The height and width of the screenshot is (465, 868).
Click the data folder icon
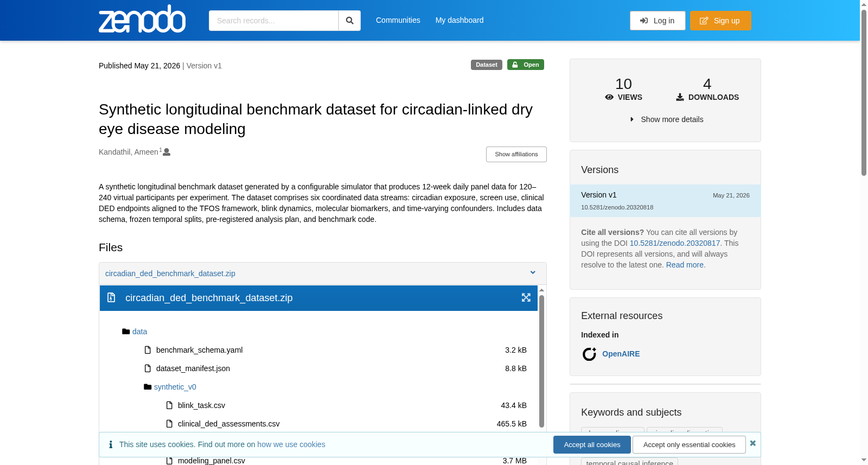tap(126, 332)
